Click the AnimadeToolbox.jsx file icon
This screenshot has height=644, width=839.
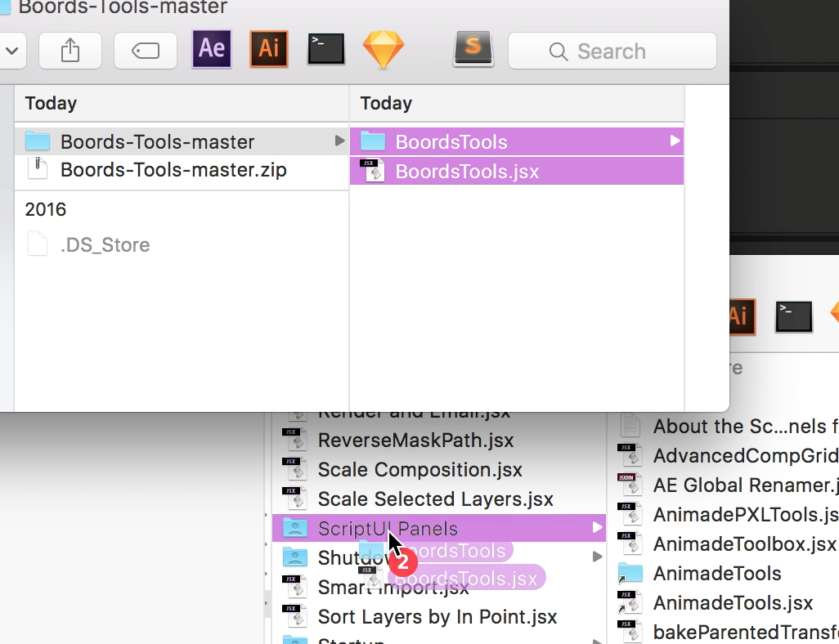[630, 543]
